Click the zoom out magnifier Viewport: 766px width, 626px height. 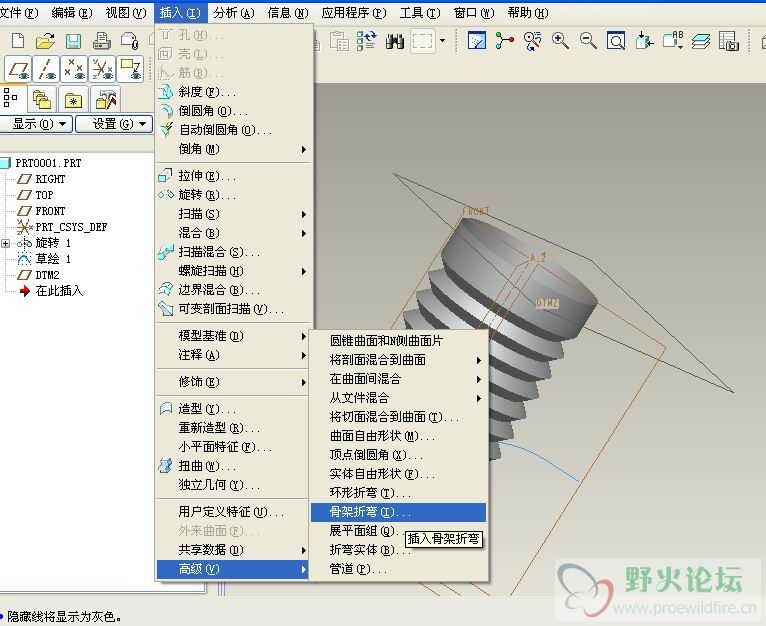pyautogui.click(x=588, y=41)
